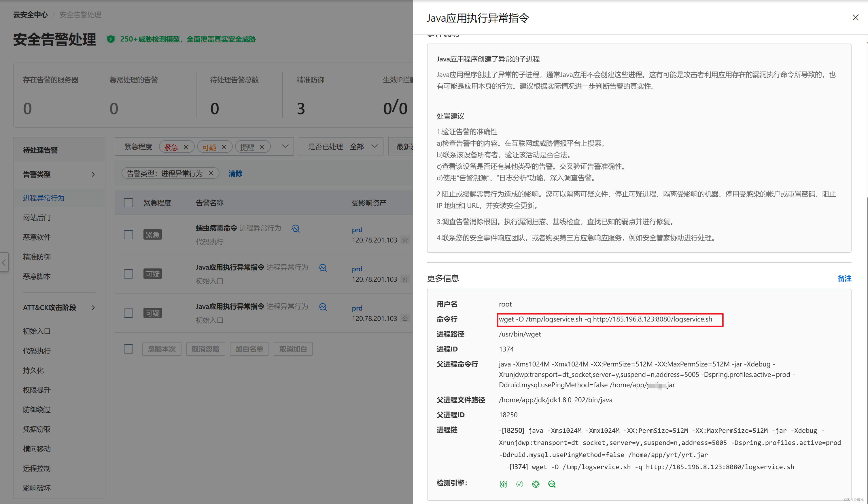Viewport: 868px width, 504px height.
Task: Click the 用户名 value root
Action: pos(505,304)
